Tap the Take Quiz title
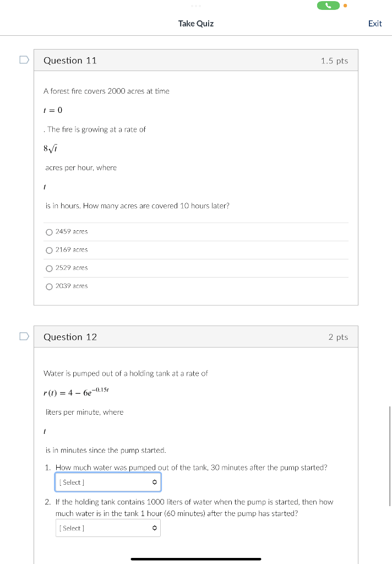This screenshot has width=392, height=564. [x=196, y=23]
